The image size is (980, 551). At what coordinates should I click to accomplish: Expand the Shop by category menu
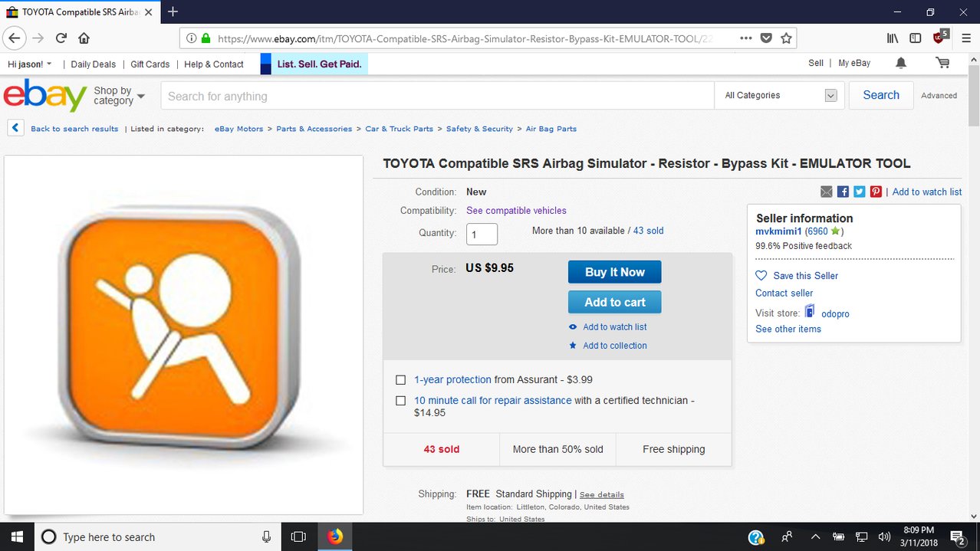click(119, 96)
